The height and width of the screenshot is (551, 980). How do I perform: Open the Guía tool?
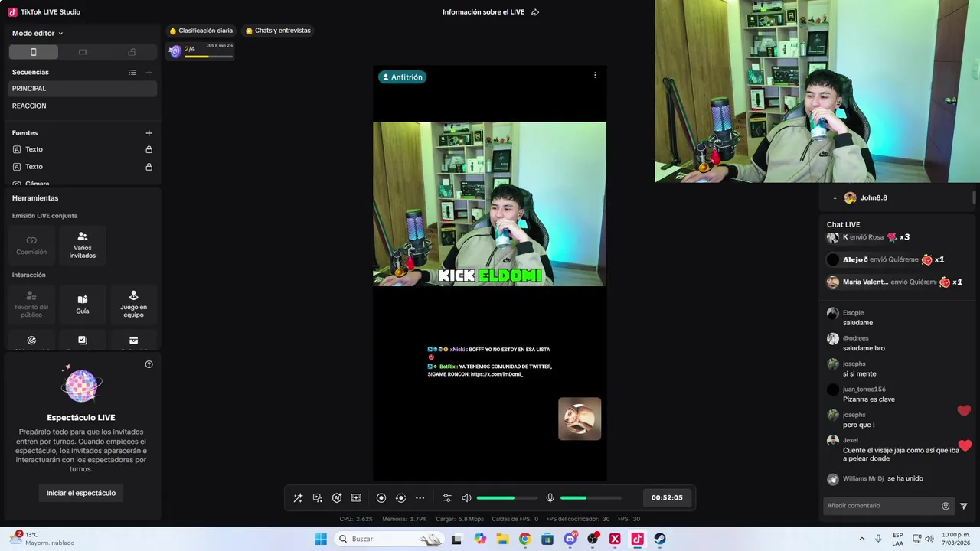click(x=83, y=304)
